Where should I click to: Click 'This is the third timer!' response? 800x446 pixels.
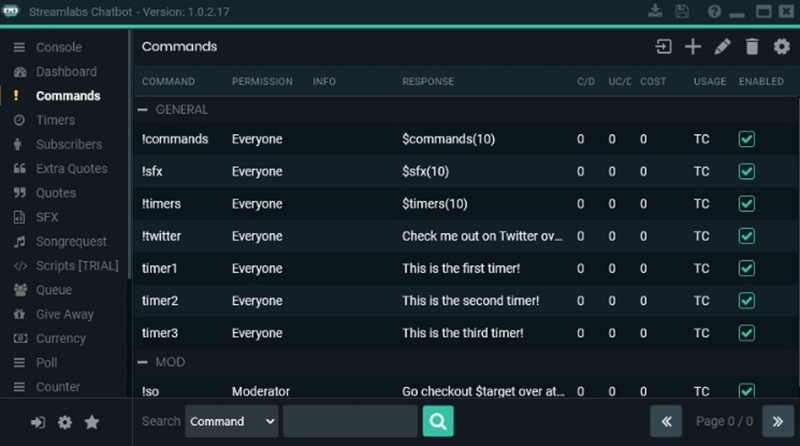click(x=463, y=333)
